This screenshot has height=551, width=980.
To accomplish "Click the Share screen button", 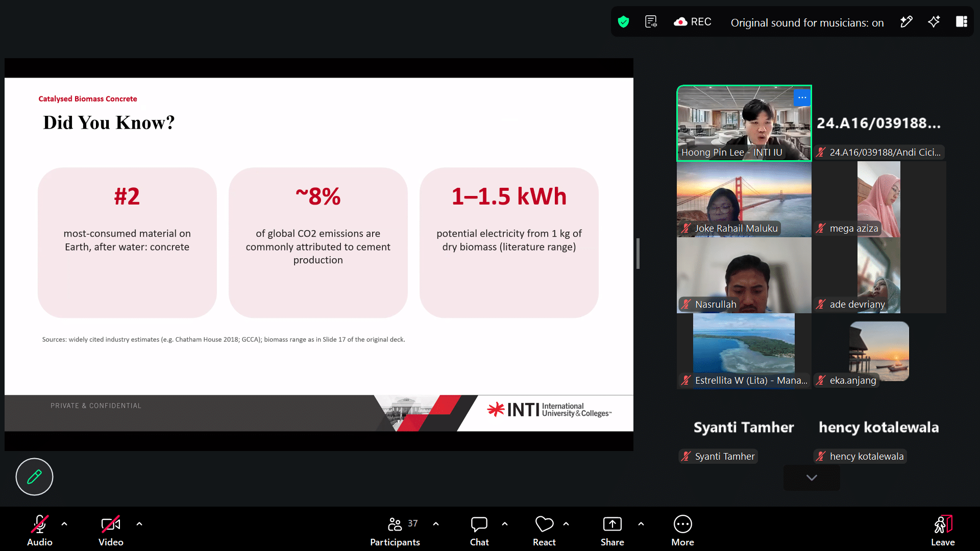I will coord(612,530).
